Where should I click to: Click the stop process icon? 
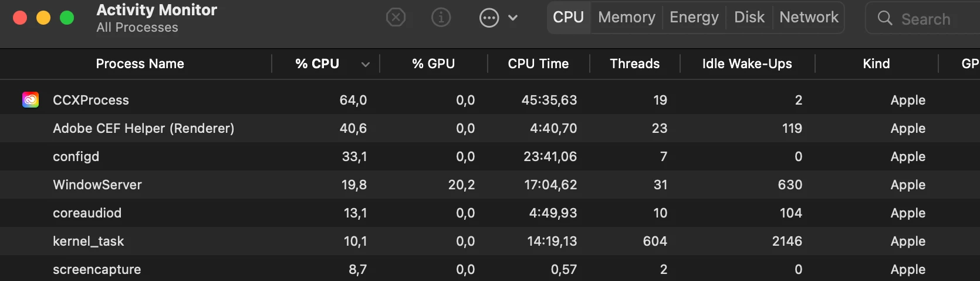(396, 18)
